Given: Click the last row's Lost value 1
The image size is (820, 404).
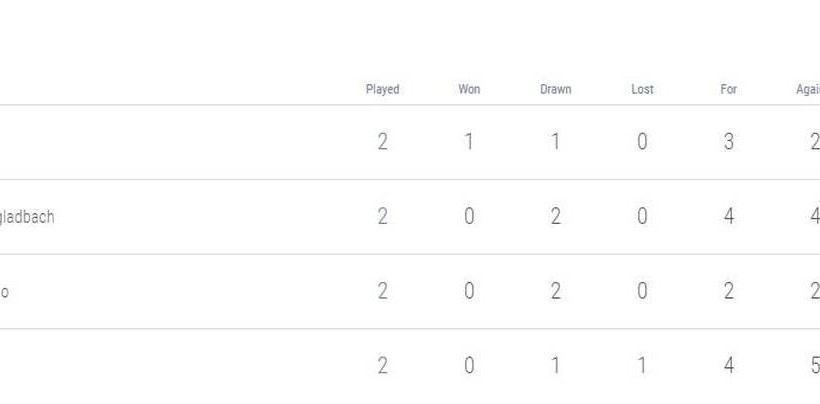Looking at the screenshot, I should tap(642, 366).
